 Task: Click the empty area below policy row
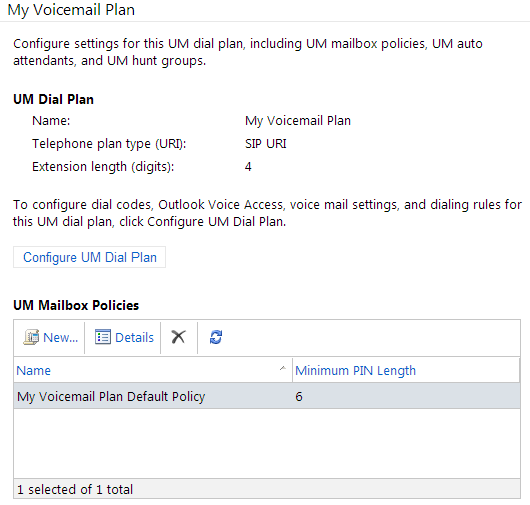coord(267,443)
